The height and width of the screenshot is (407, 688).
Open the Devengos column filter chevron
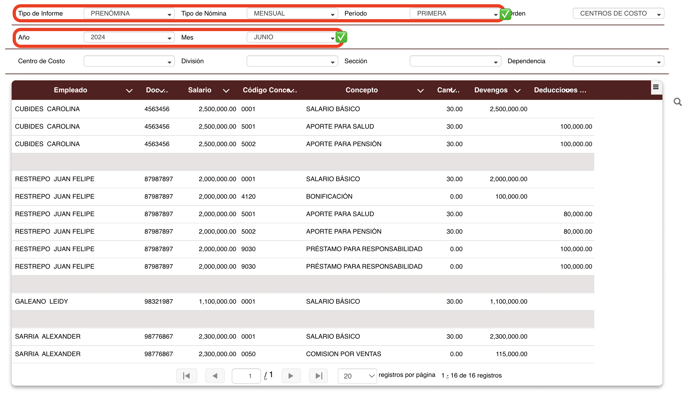(517, 91)
